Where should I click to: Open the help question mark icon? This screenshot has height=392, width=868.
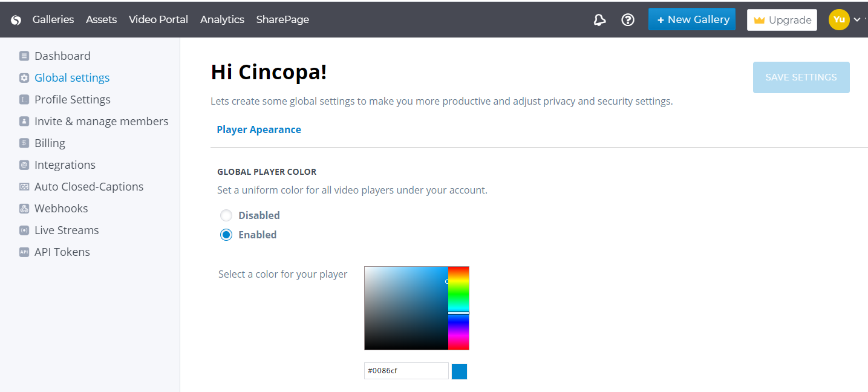[628, 20]
